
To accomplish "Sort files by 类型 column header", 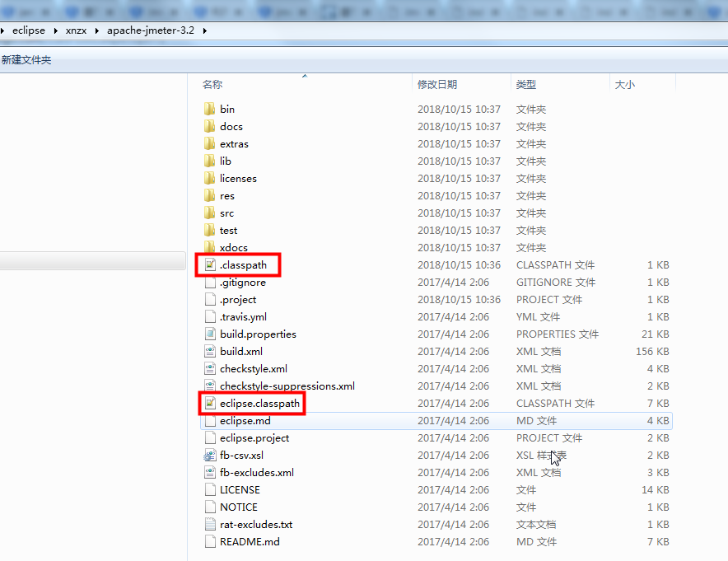I will click(525, 85).
